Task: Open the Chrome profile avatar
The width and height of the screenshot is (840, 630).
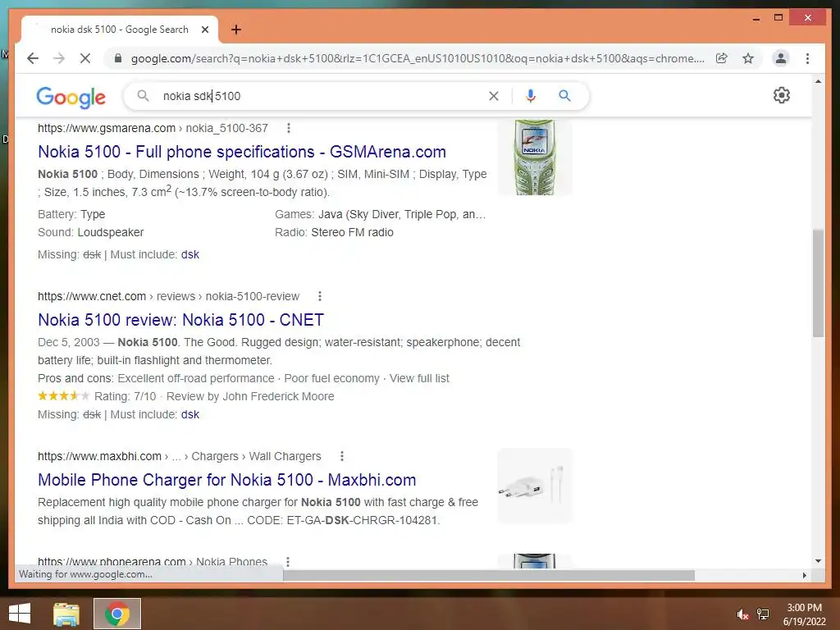Action: click(x=781, y=58)
